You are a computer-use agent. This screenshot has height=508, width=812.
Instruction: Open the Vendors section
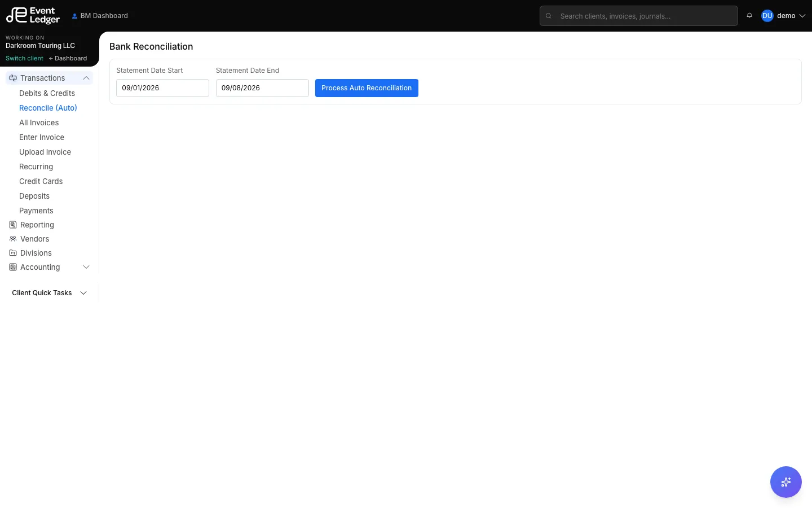[34, 239]
